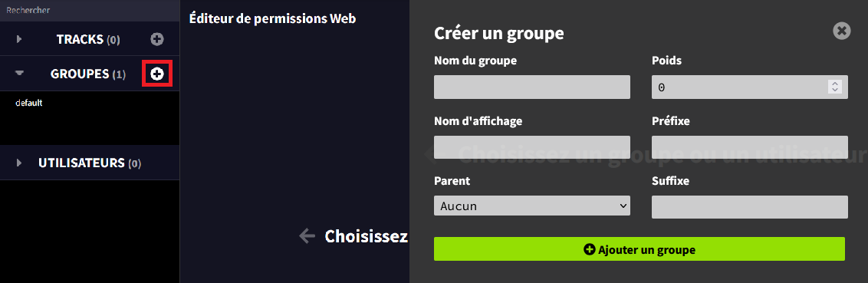Image resolution: width=868 pixels, height=283 pixels.
Task: Add a new track with plus icon
Action: pos(157,39)
